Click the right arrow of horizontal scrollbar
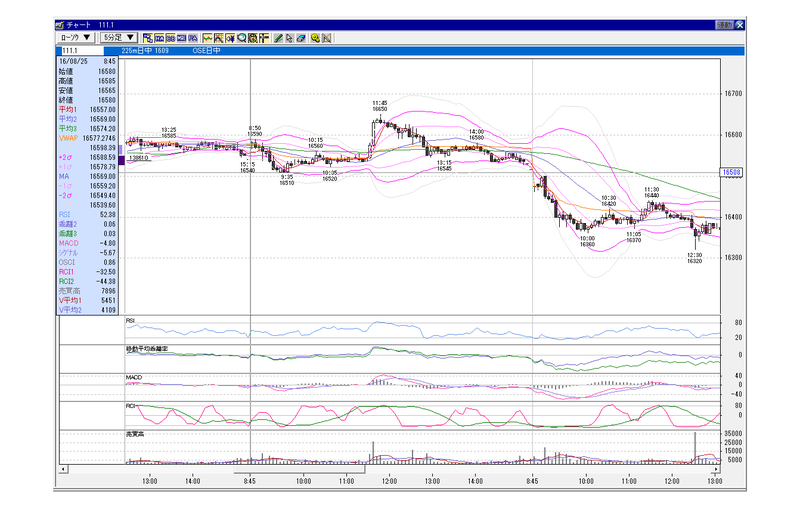 (x=716, y=469)
